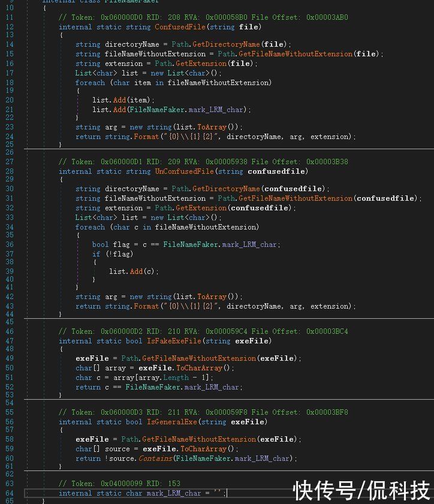Select the IsGeneralExe method name on line 56
Image resolution: width=434 pixels, height=504 pixels.
172,422
